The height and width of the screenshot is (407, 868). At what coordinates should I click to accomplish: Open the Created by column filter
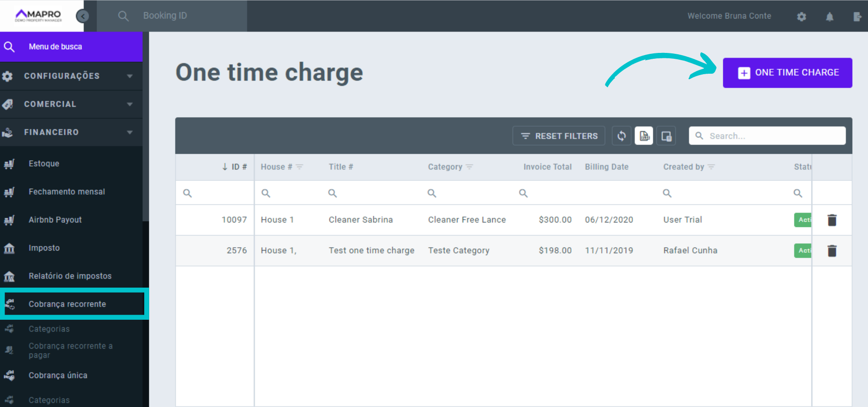[711, 167]
